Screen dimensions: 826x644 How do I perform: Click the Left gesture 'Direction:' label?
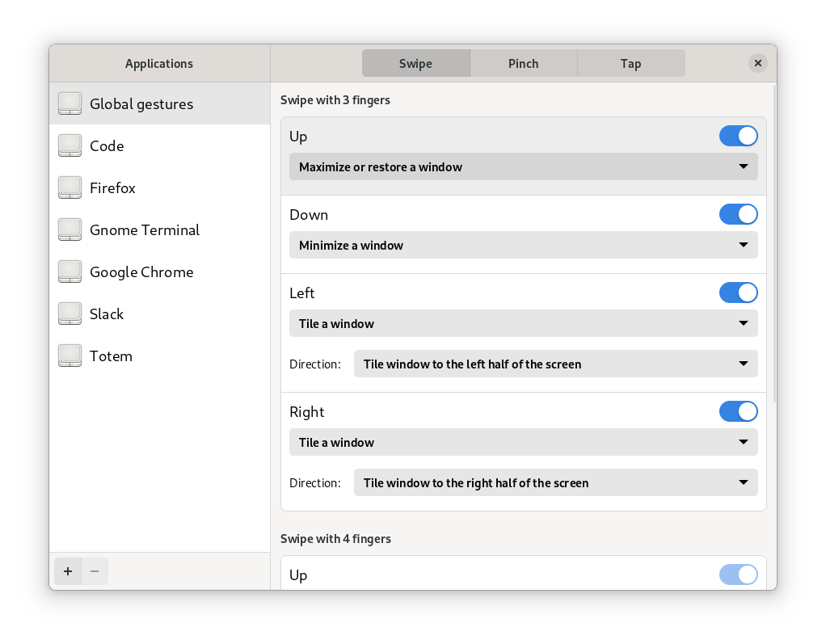click(315, 364)
